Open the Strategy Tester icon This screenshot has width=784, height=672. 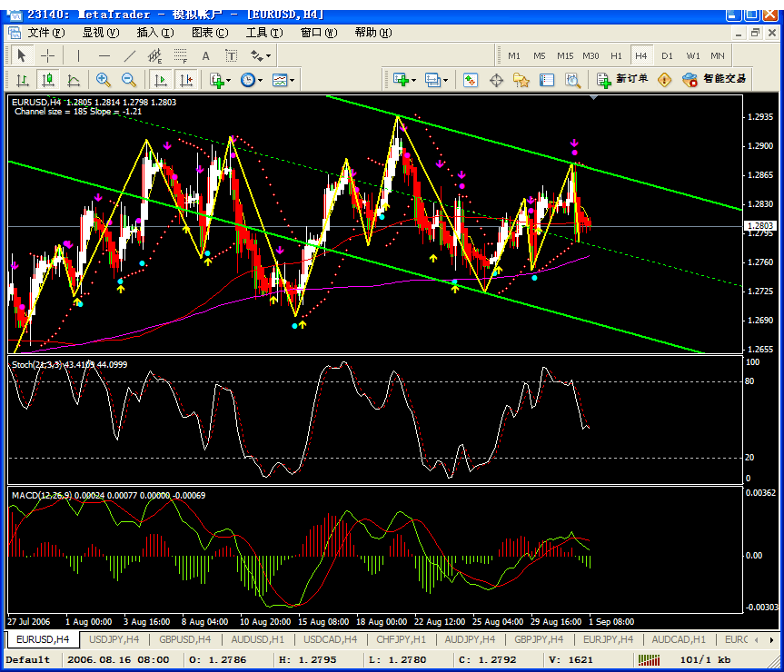click(572, 80)
